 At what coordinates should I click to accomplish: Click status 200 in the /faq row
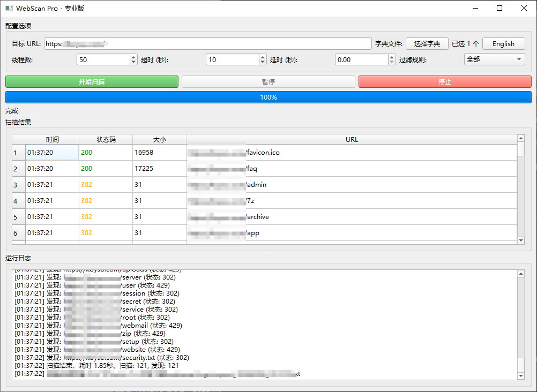(106, 169)
